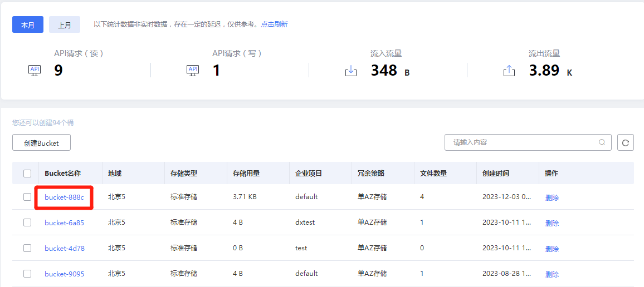Click the 创建时间 column header

495,174
